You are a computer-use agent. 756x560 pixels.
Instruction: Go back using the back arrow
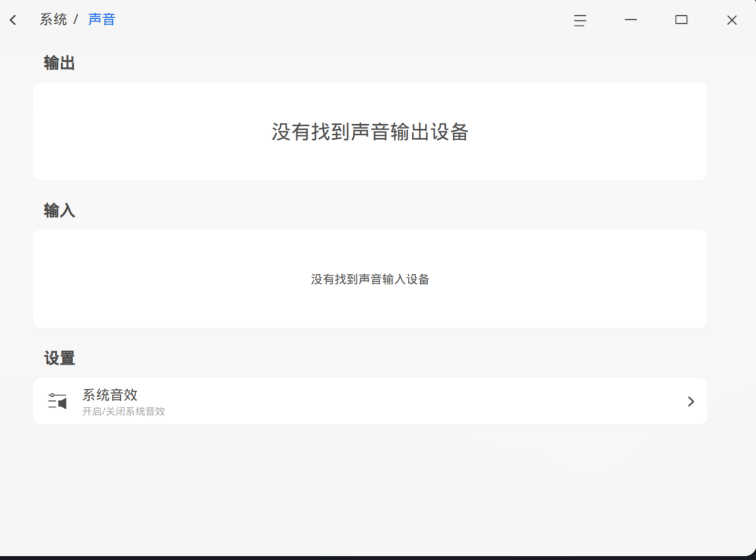[13, 20]
